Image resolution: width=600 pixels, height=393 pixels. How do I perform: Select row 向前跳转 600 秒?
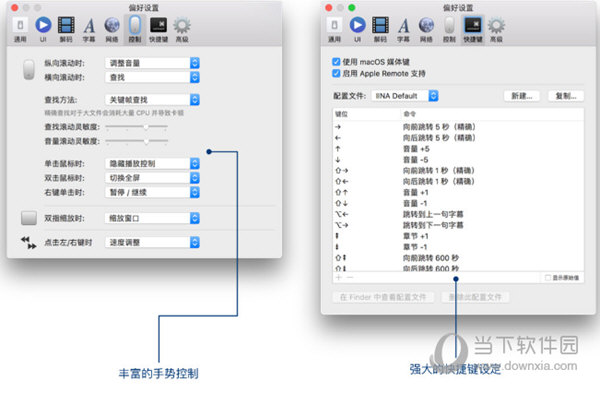coord(458,258)
